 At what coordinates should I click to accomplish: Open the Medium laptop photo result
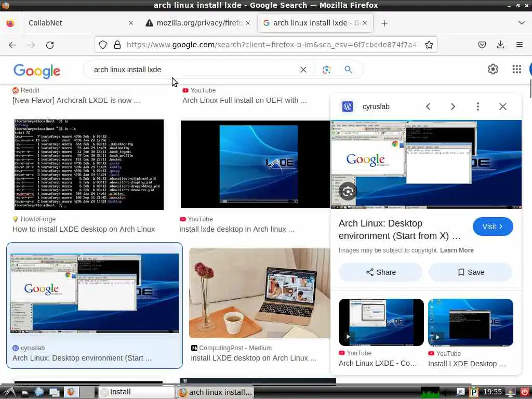click(260, 293)
